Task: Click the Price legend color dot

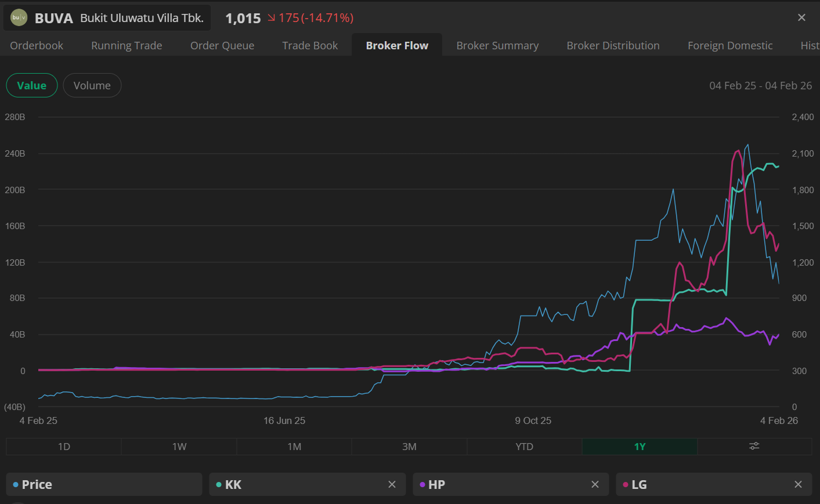Action: tap(16, 485)
